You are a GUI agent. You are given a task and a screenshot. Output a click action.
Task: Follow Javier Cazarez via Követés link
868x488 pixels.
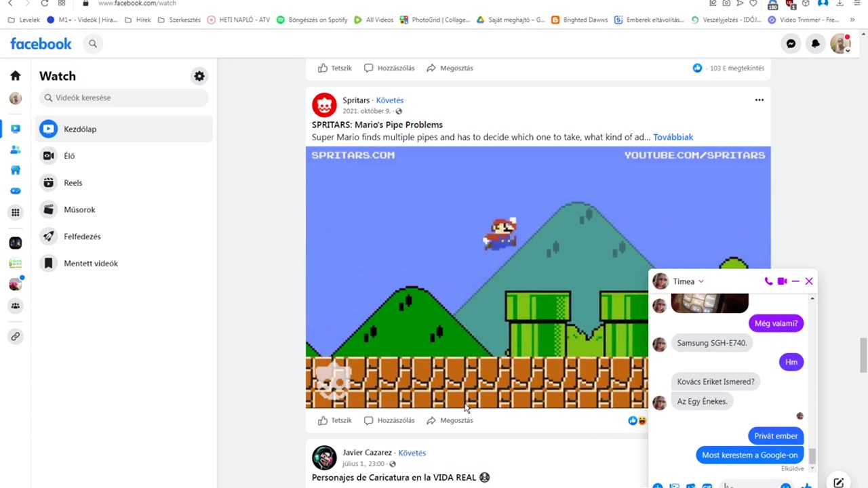pyautogui.click(x=412, y=453)
